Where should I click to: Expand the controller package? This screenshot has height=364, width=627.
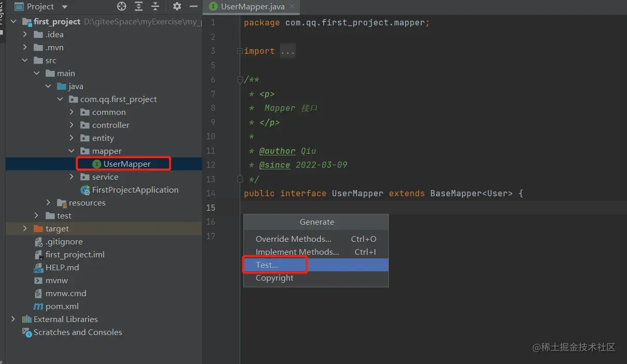pos(72,125)
